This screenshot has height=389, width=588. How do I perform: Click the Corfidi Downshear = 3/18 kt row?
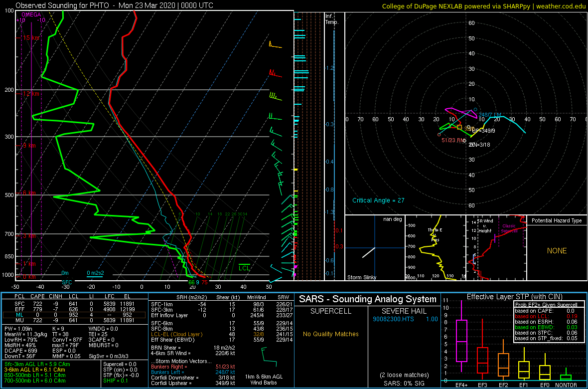pyautogui.click(x=193, y=378)
